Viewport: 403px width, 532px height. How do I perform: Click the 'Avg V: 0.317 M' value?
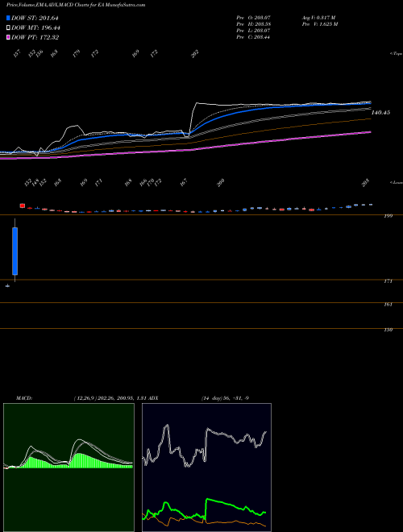(x=318, y=17)
